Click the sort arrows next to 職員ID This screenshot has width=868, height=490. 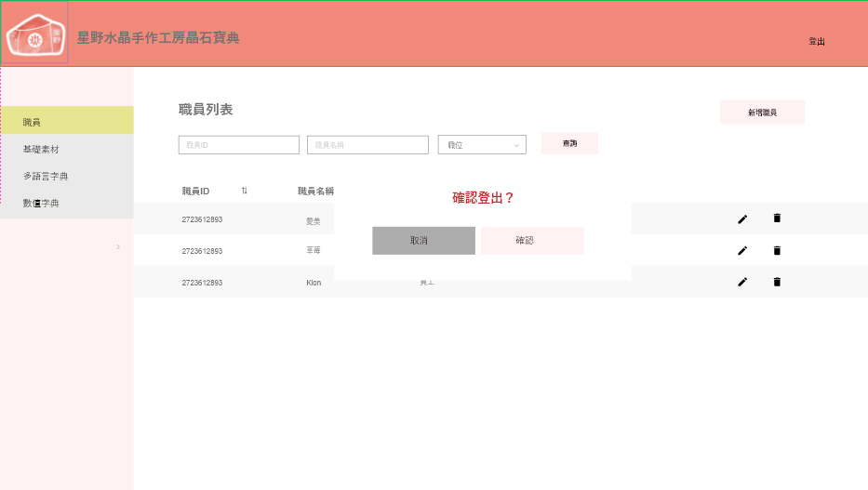coord(245,191)
